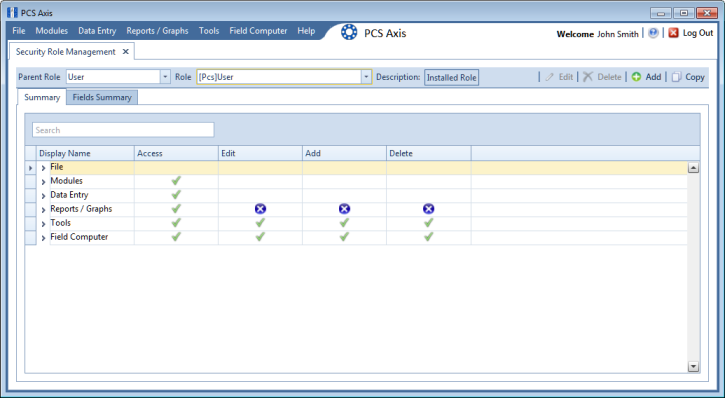Select the Tools row label

point(61,223)
